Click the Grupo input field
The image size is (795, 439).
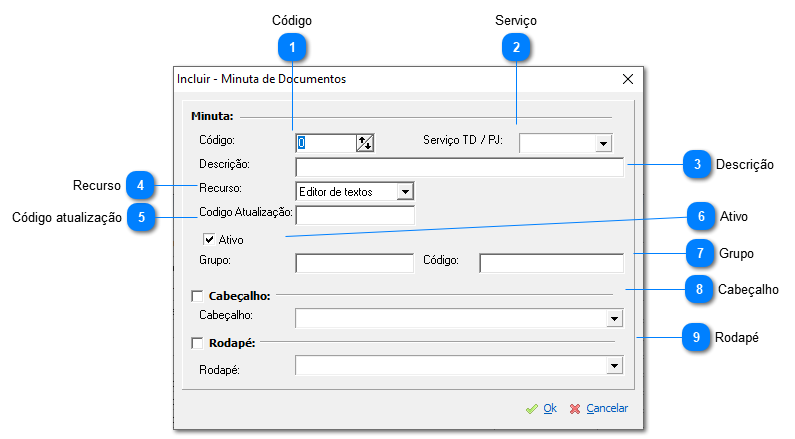(x=354, y=263)
